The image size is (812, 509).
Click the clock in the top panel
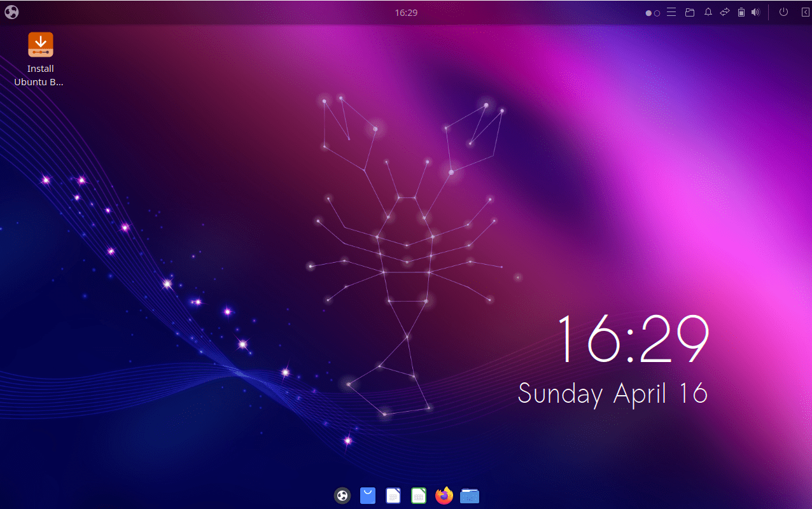pyautogui.click(x=405, y=11)
